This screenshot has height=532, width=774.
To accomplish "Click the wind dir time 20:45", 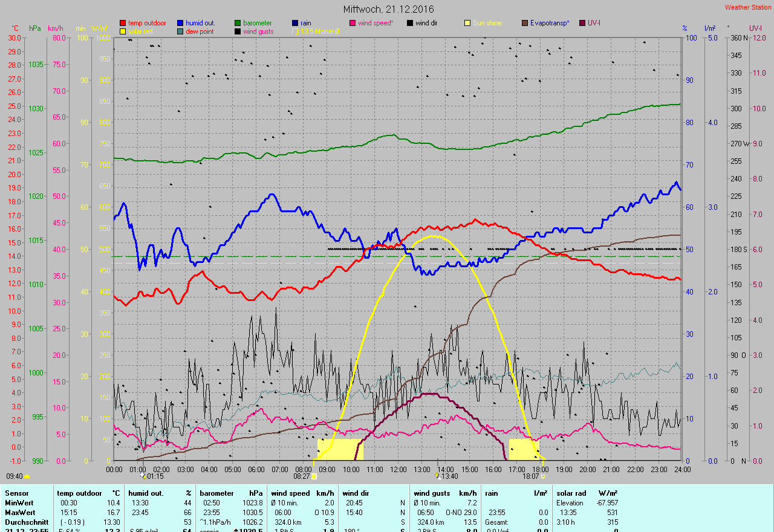I will pos(354,503).
